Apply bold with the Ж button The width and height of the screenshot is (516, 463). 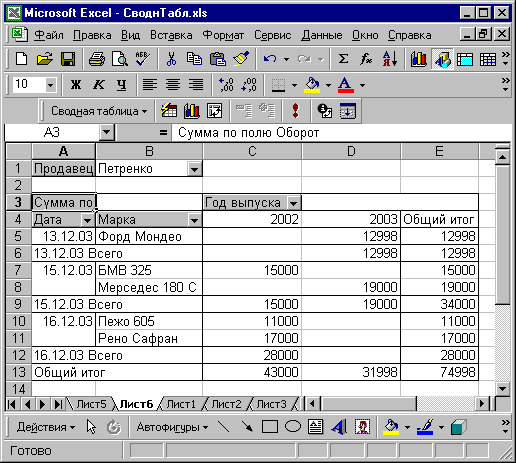pyautogui.click(x=76, y=85)
